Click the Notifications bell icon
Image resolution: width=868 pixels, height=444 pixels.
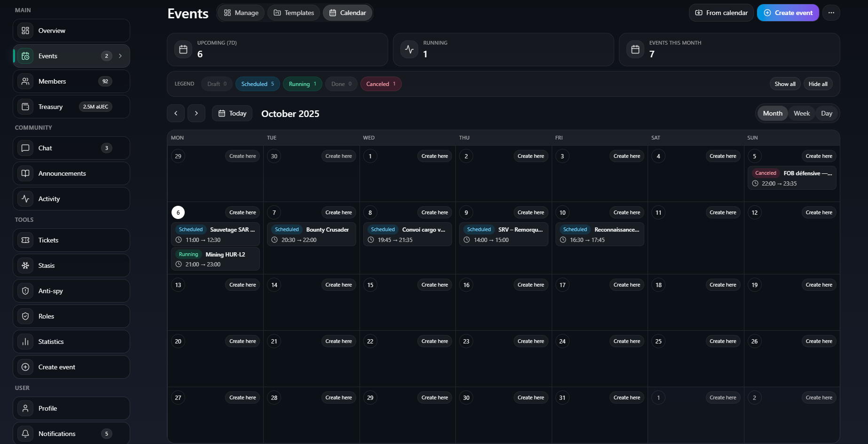pos(25,434)
